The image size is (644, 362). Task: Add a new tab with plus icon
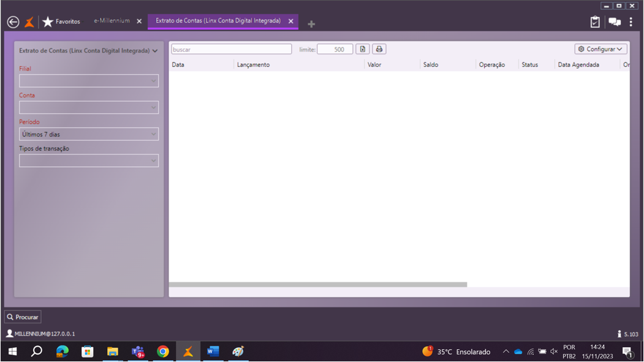[311, 25]
